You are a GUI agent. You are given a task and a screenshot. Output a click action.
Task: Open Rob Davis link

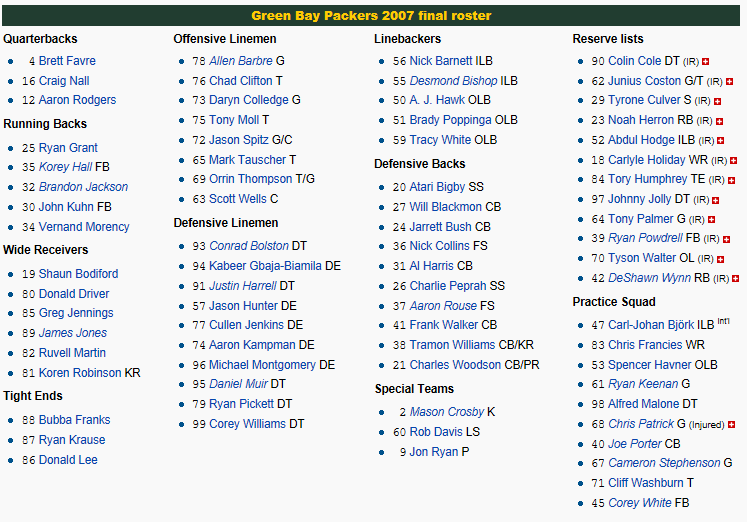[x=436, y=432]
